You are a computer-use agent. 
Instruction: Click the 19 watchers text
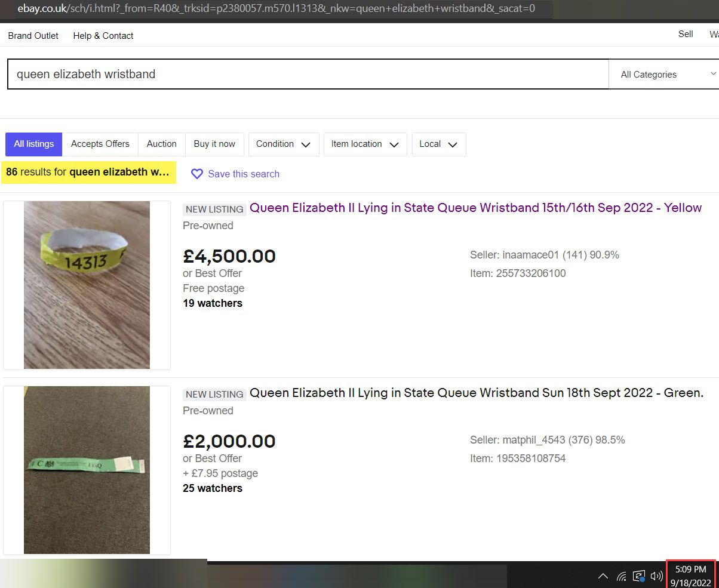[213, 303]
